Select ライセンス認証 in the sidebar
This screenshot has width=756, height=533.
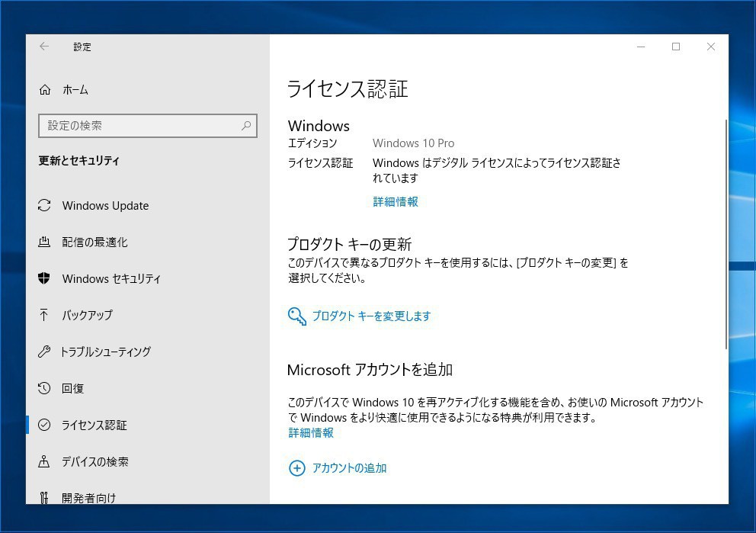(x=148, y=425)
